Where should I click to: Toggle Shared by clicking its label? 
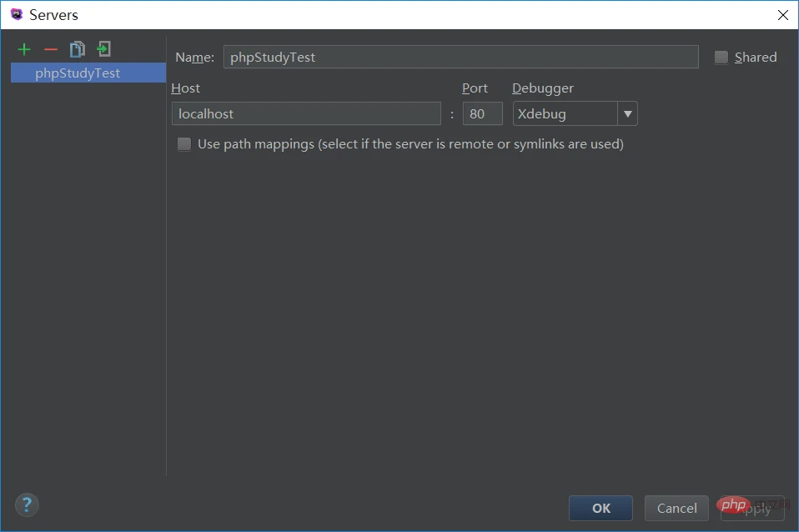[755, 57]
